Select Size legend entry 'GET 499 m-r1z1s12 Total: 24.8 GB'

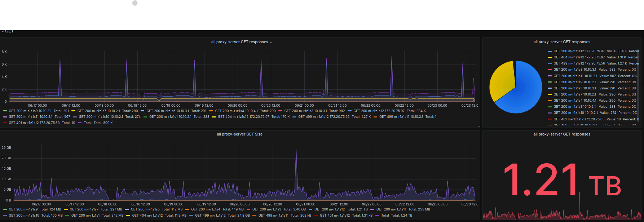coord(219,216)
